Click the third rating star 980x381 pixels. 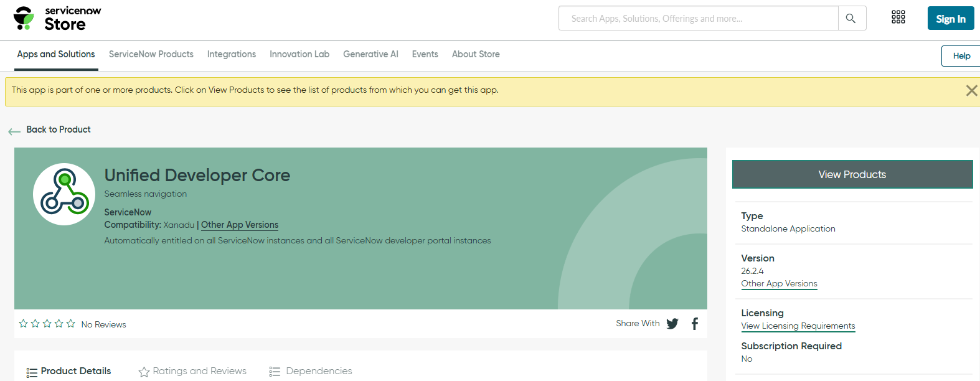coord(47,324)
